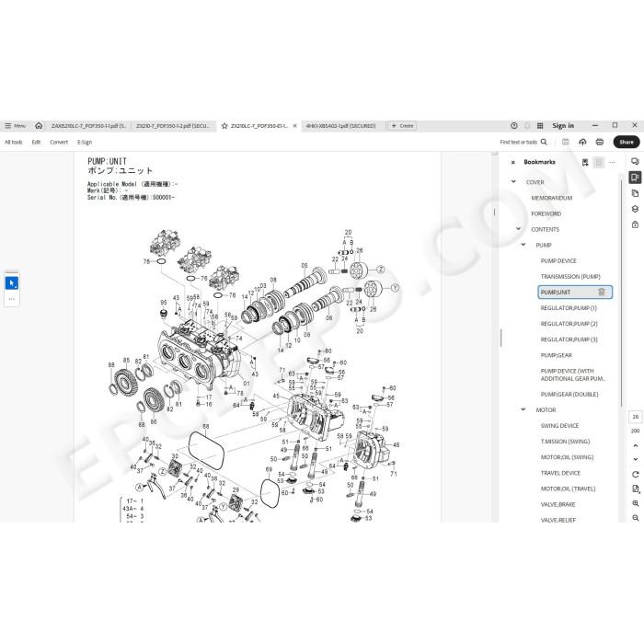Switch to the ZAXIS210LC-7_PDF350-1-1.pdf tab
This screenshot has width=644, height=644.
(88, 126)
